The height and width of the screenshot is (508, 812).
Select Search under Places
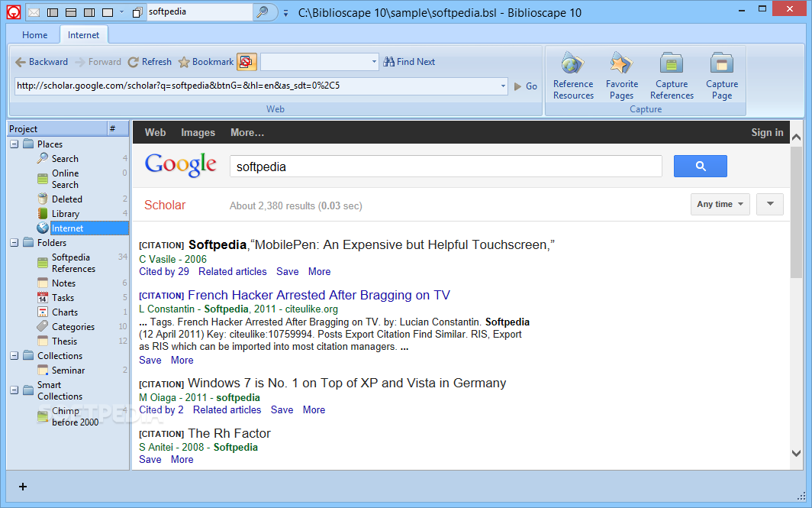pos(65,159)
